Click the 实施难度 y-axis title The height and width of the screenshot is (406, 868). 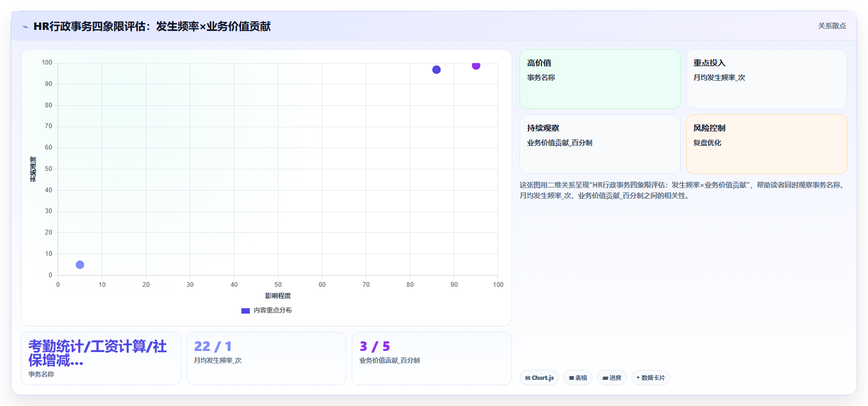[33, 169]
